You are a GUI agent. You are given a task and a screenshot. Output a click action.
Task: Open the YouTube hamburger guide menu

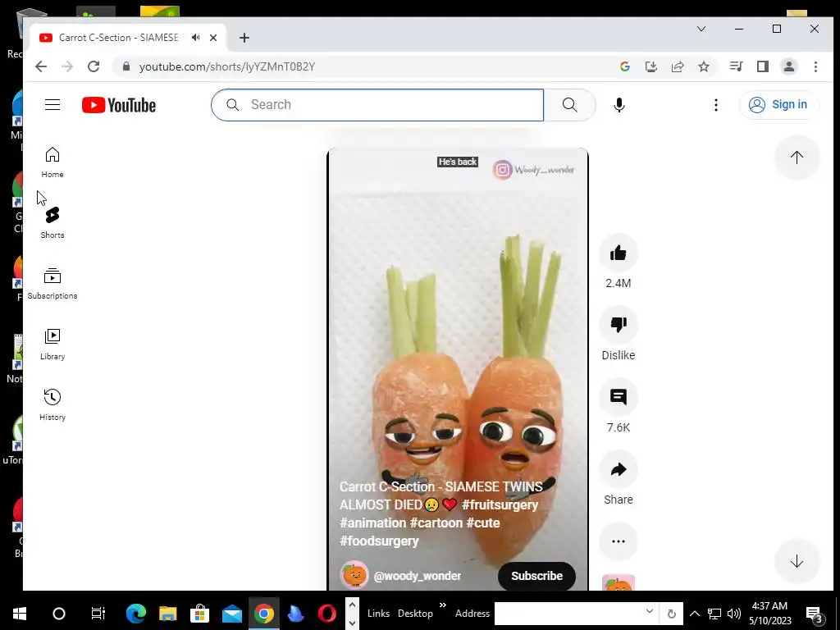[52, 104]
